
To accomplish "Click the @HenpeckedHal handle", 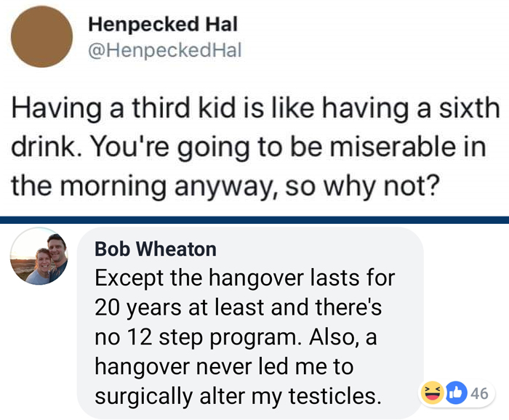I will pos(164,49).
